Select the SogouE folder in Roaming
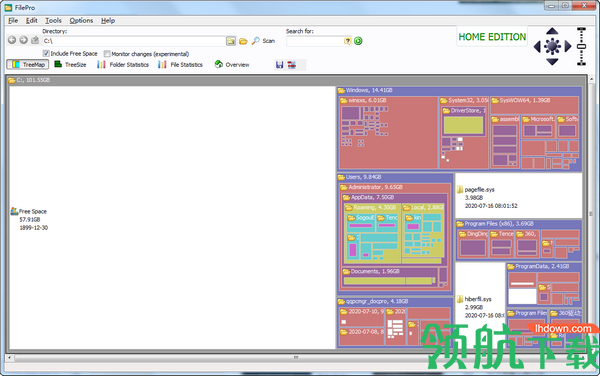 click(361, 224)
